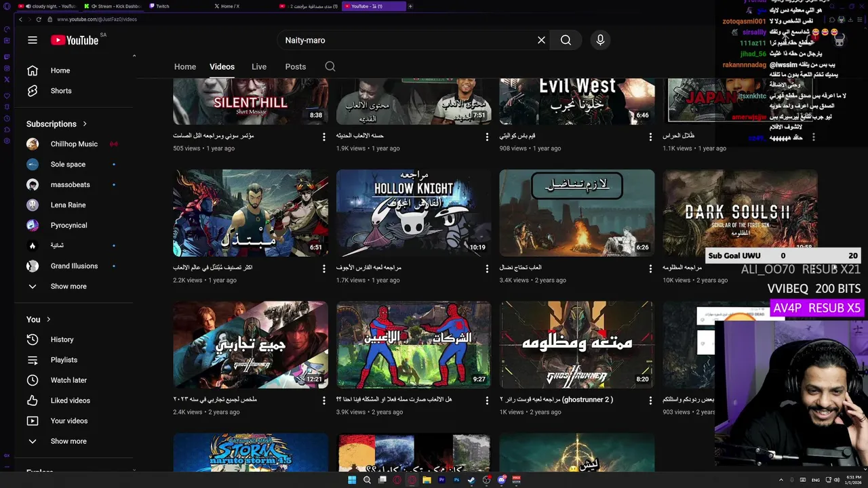Open more options for 2.2K views video

pyautogui.click(x=323, y=268)
